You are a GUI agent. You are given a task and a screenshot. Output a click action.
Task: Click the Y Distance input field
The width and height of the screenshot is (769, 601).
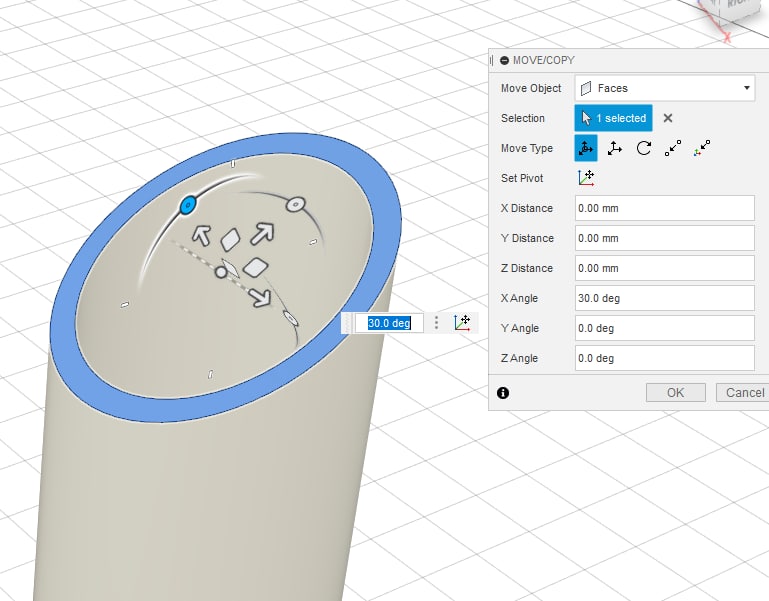tap(665, 238)
